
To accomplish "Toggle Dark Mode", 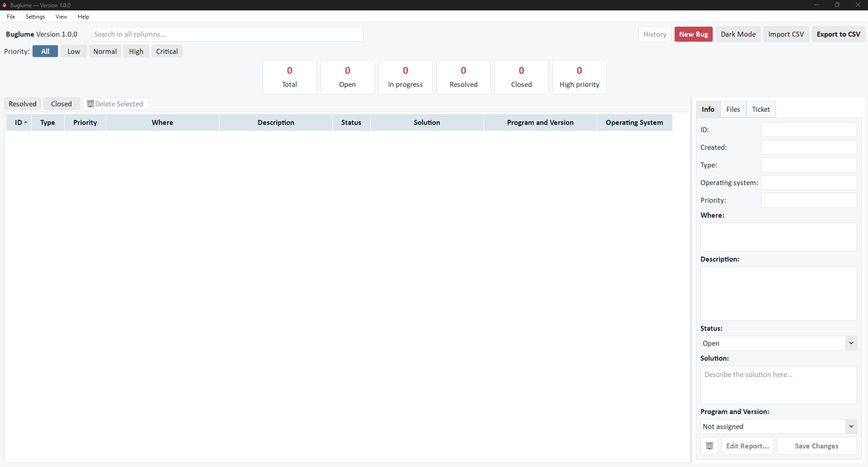I will 738,34.
